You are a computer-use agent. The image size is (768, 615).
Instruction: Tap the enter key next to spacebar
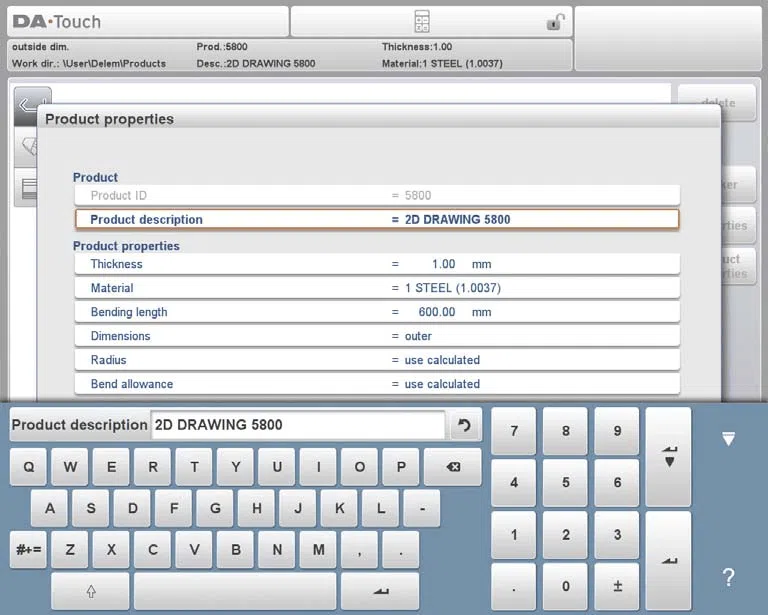(380, 591)
